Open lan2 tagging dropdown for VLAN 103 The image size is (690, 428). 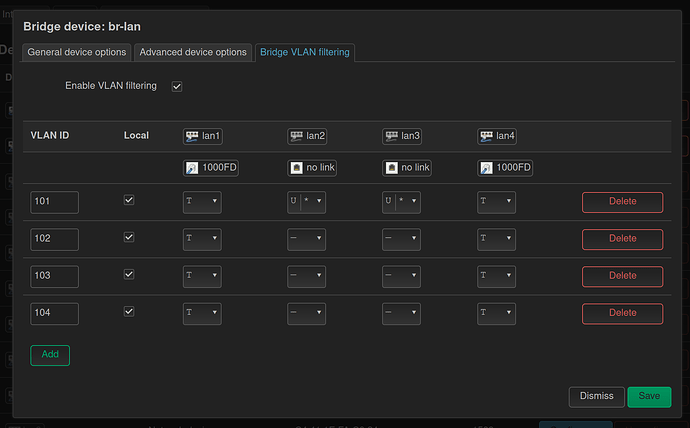coord(307,276)
